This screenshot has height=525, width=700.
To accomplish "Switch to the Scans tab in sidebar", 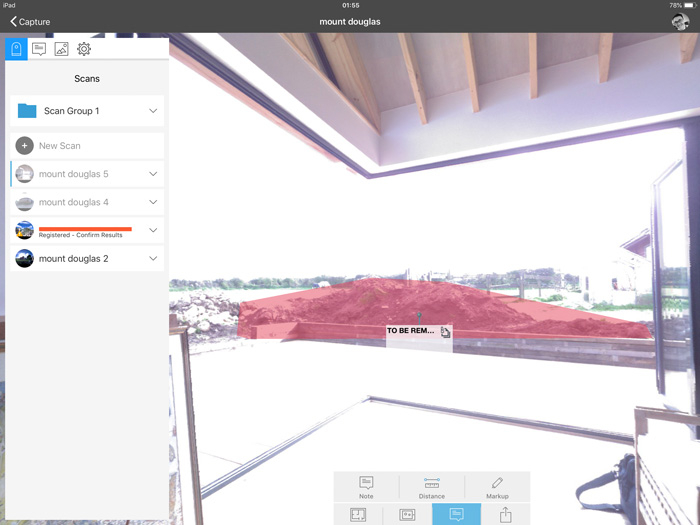I will pos(16,49).
